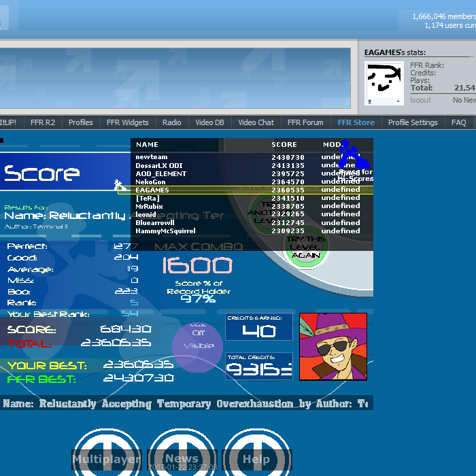This screenshot has height=476, width=476.
Task: Click the small icon under the avatar
Action: (369, 101)
